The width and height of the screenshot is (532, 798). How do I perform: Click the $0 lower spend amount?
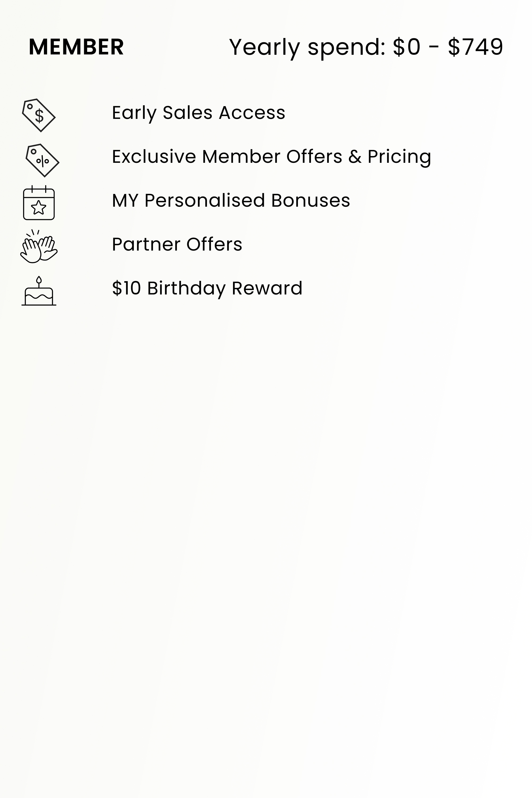406,47
